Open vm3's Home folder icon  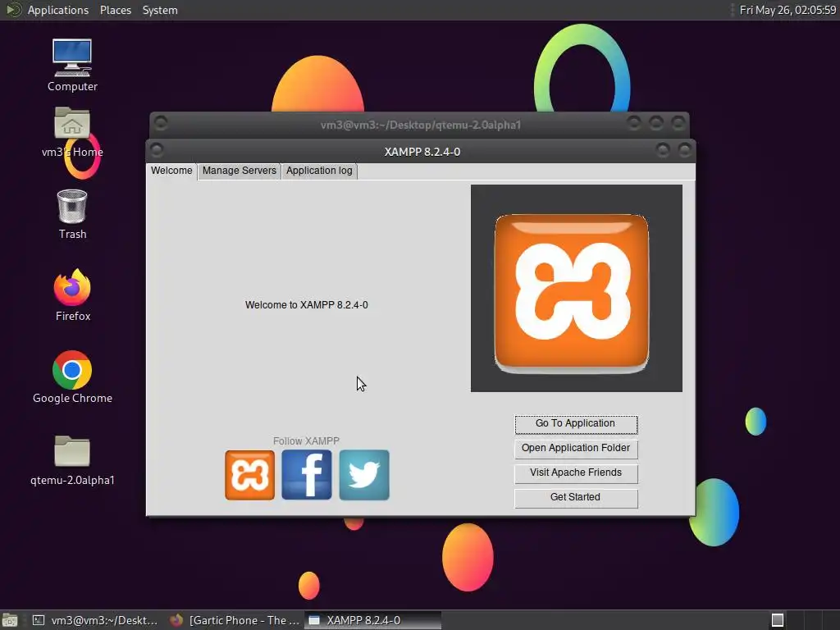click(72, 132)
